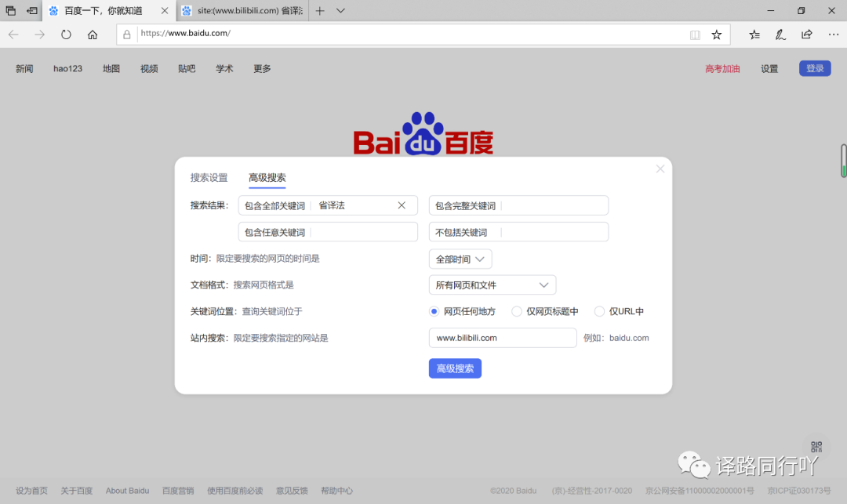This screenshot has height=504, width=847.
Task: Click the 包含全部关键词 input field
Action: (x=328, y=205)
